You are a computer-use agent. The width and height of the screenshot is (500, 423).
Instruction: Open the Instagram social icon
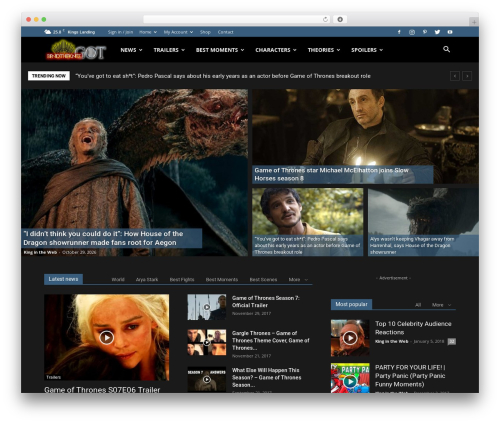click(412, 32)
